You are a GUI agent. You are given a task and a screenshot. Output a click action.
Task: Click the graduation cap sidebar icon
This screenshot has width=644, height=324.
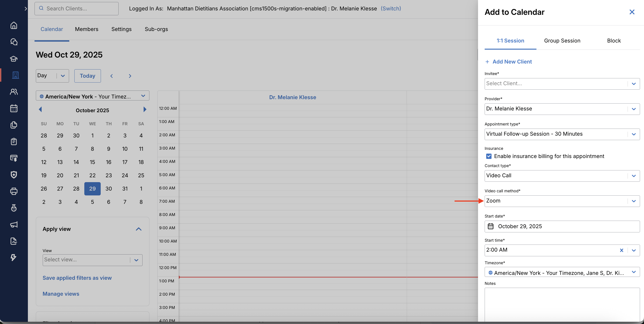[x=14, y=58]
